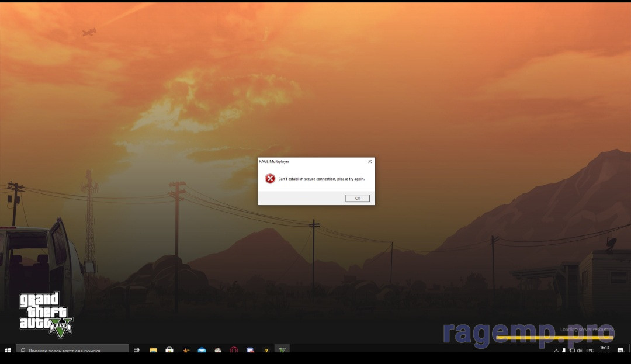Screen dimensions: 631x364
Task: Show hidden system tray icons
Action: pos(556,351)
